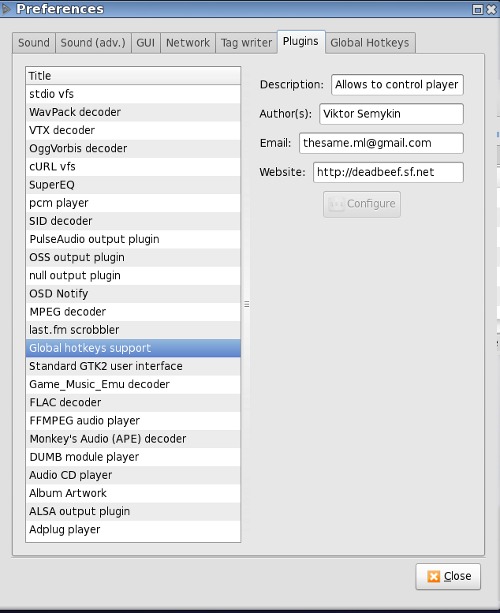Open the Tag writer tab
Image resolution: width=500 pixels, height=613 pixels.
point(246,43)
